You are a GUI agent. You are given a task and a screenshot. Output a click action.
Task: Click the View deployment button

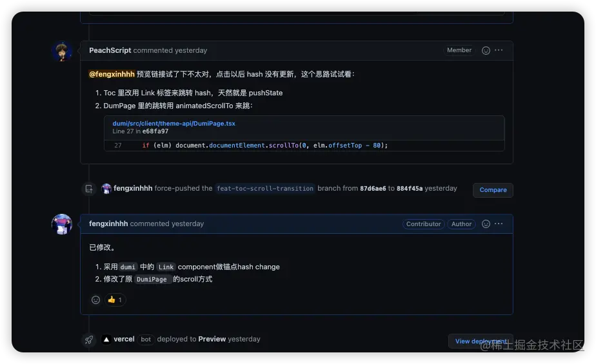click(481, 341)
